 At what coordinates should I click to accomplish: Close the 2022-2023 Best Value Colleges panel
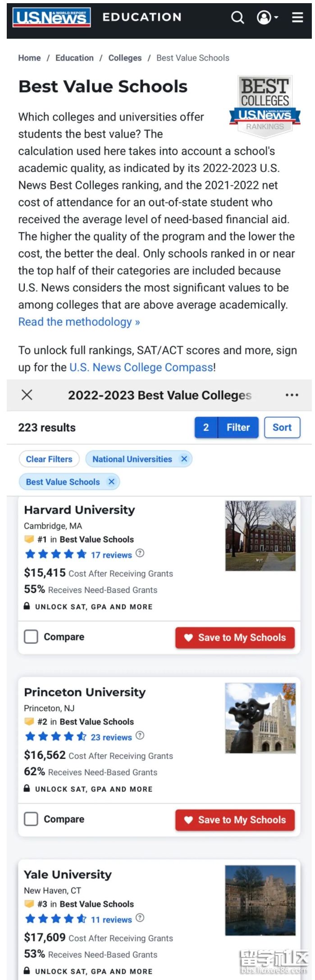click(27, 395)
